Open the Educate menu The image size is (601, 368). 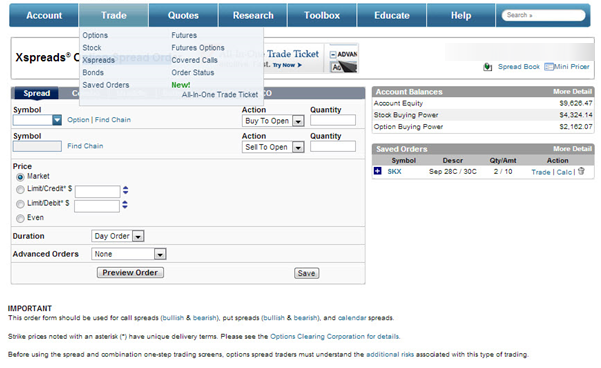coord(392,15)
